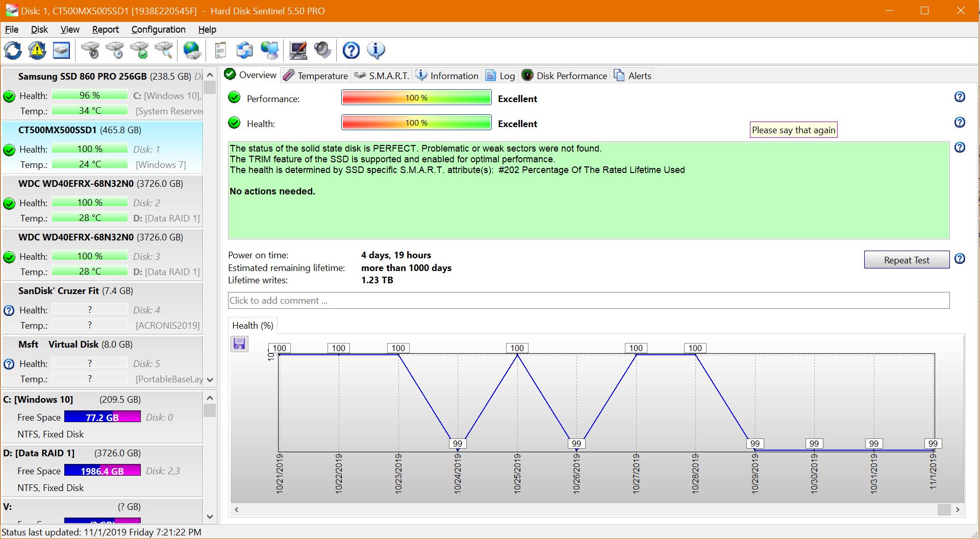
Task: Click the 'Click to add comment' field
Action: point(589,301)
